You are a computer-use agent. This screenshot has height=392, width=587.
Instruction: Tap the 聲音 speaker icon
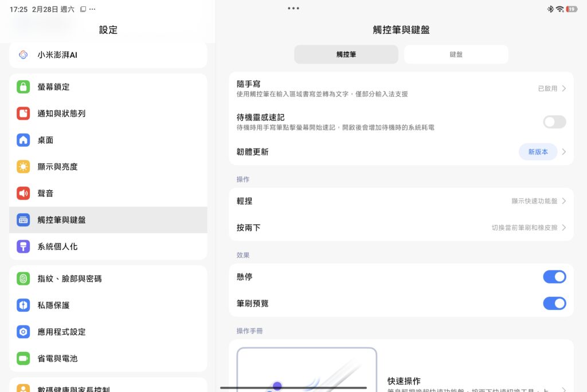point(24,193)
